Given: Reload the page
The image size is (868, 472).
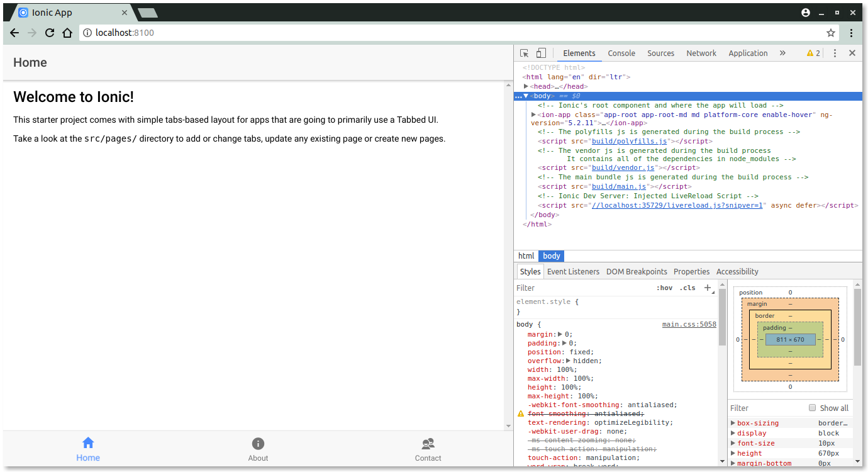Looking at the screenshot, I should click(x=50, y=33).
